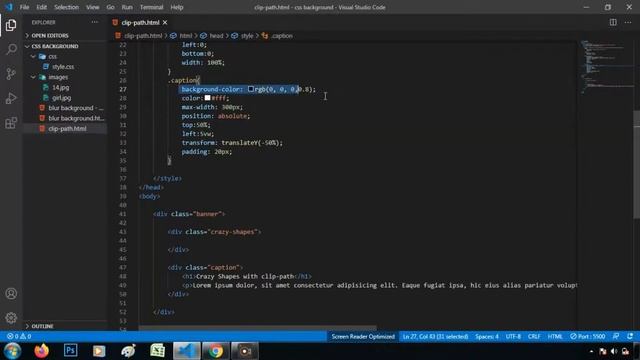Click the Ln 27, Col 43 cursor position
The image size is (640, 360).
(x=435, y=336)
